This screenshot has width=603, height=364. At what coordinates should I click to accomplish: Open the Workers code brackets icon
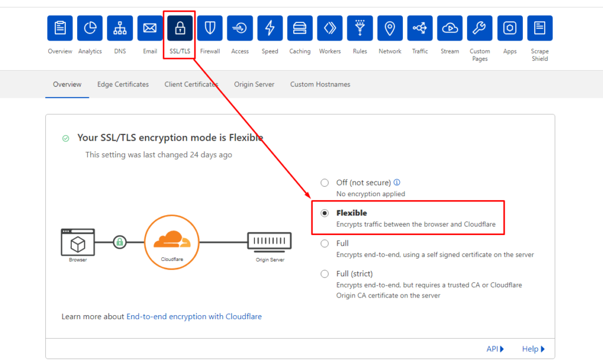330,28
